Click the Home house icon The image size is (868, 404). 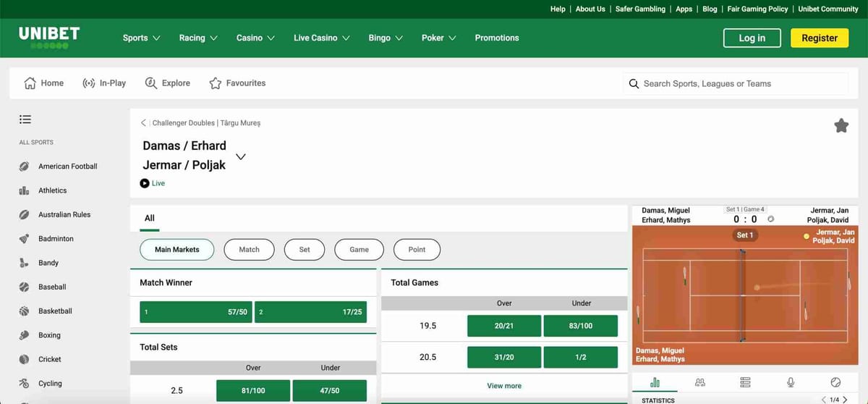(30, 83)
